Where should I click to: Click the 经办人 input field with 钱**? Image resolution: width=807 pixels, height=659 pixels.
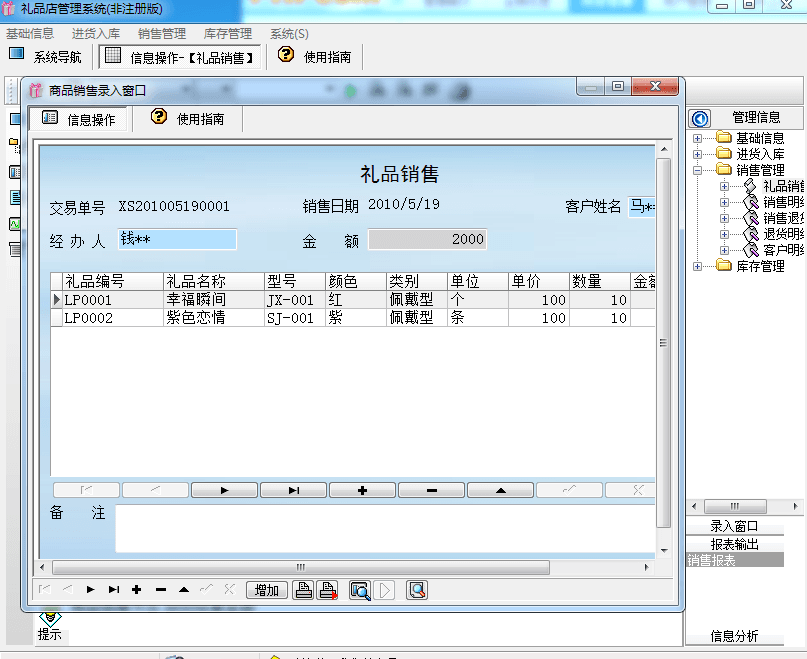tap(177, 239)
